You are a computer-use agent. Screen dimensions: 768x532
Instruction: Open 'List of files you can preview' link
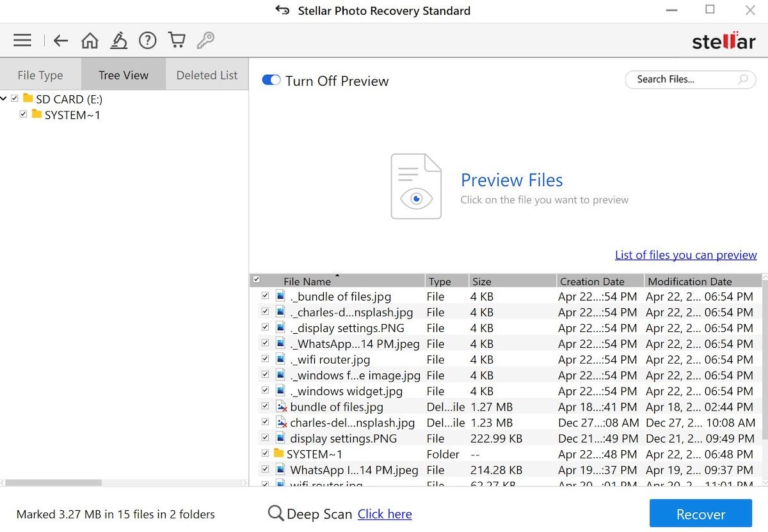pos(686,254)
